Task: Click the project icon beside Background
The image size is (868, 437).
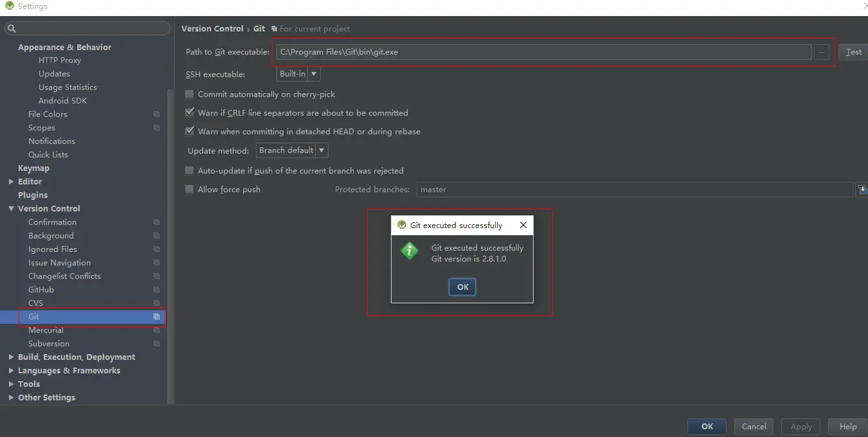Action: pos(156,236)
